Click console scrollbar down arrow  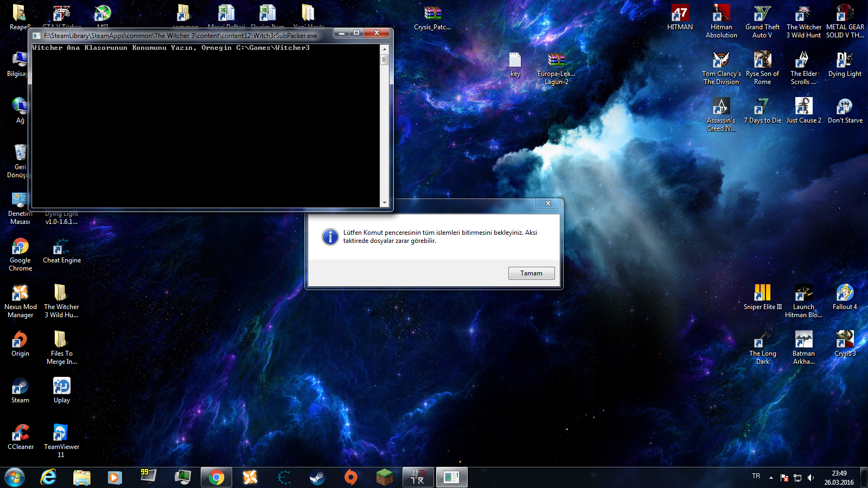tap(384, 203)
